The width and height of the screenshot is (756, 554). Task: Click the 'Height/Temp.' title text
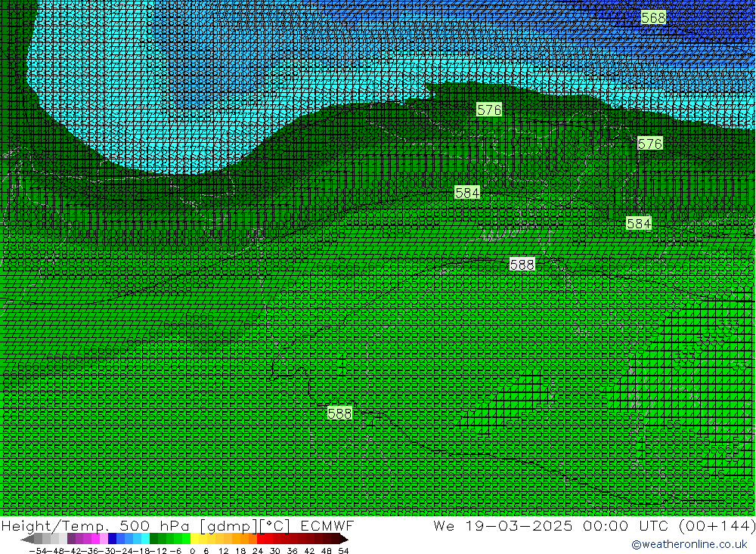click(x=54, y=525)
